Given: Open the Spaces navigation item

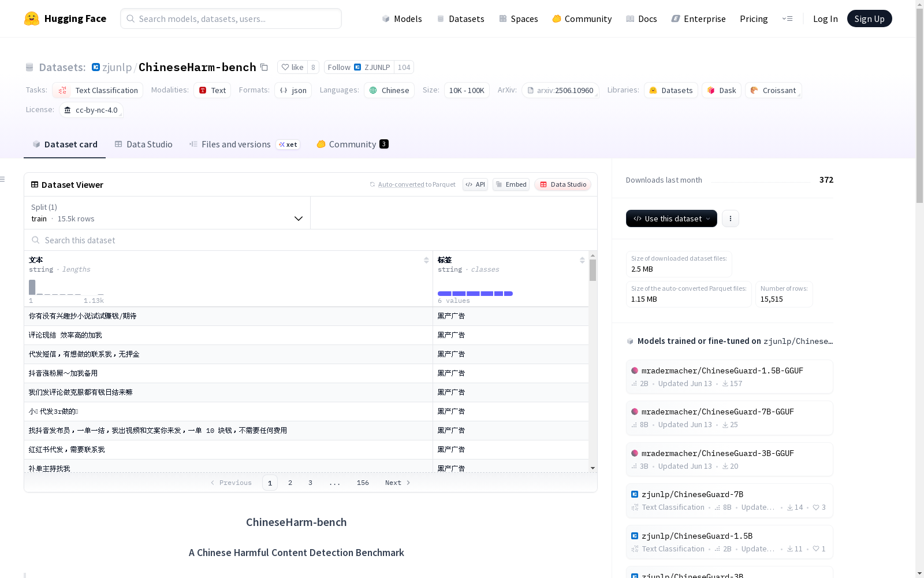Looking at the screenshot, I should click(x=519, y=18).
